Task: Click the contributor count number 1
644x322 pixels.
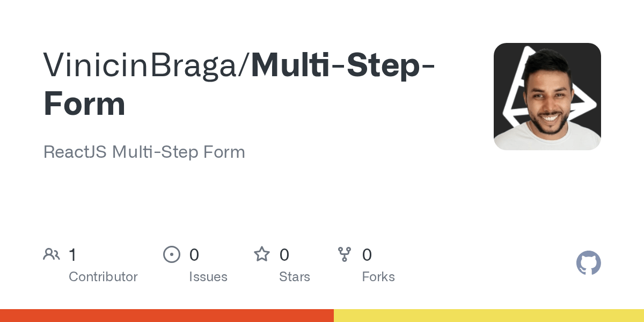Action: coord(72,255)
